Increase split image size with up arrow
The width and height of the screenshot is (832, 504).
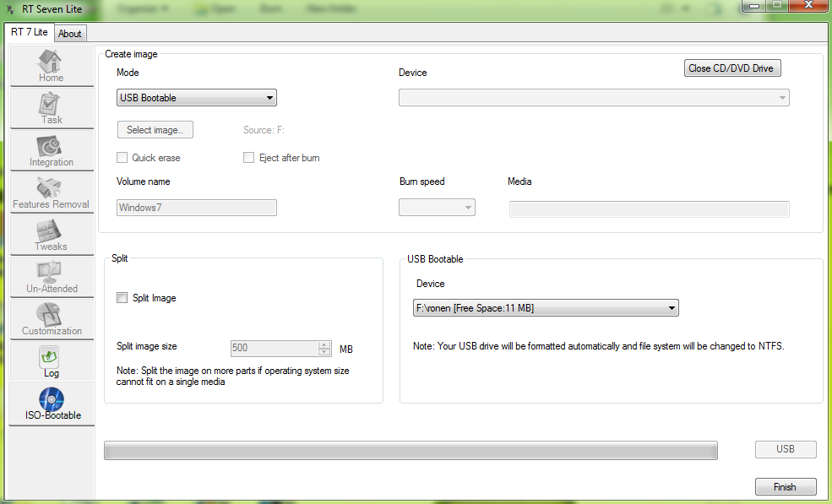[324, 344]
